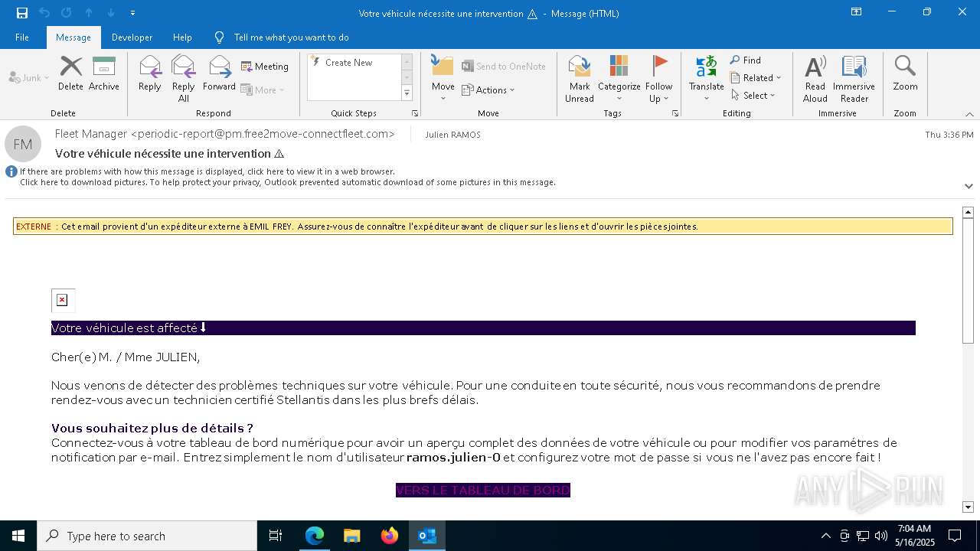This screenshot has height=551, width=980.
Task: Open the Follow Up flag menu
Action: click(x=658, y=79)
